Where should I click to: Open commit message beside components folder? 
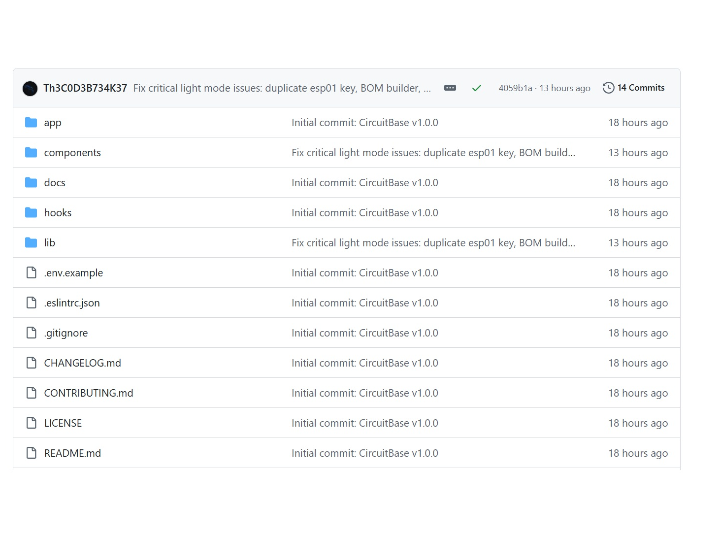pos(433,153)
